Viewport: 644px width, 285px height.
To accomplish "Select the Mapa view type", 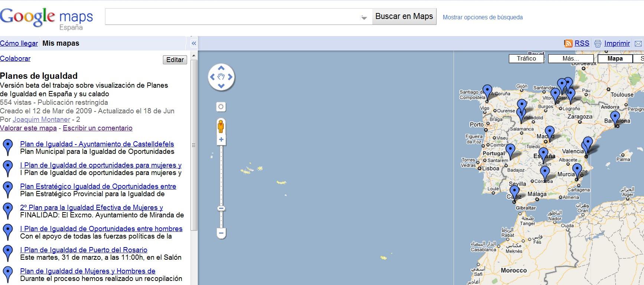I will pos(615,59).
